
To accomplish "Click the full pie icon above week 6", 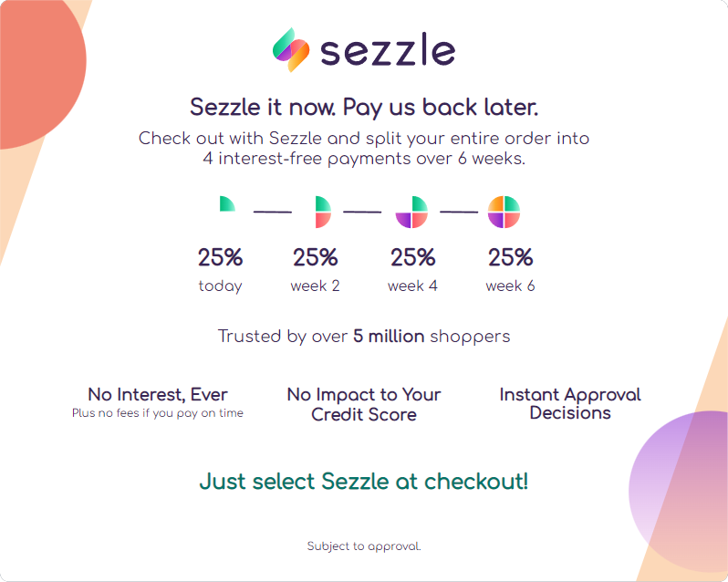I will pyautogui.click(x=504, y=212).
